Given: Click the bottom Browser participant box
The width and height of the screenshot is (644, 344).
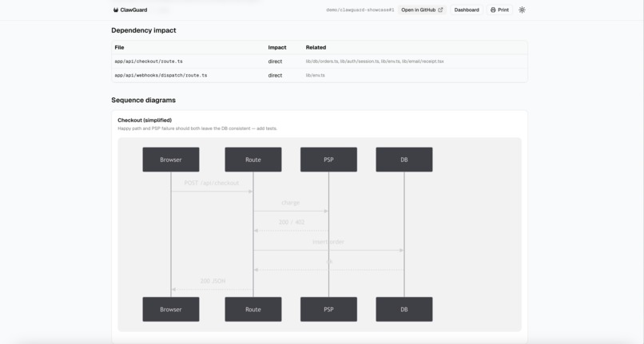Looking at the screenshot, I should (x=171, y=310).
